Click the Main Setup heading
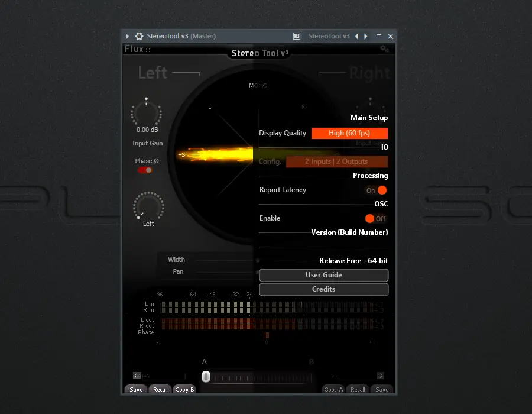Viewport: 532px width, 414px height. pos(369,118)
